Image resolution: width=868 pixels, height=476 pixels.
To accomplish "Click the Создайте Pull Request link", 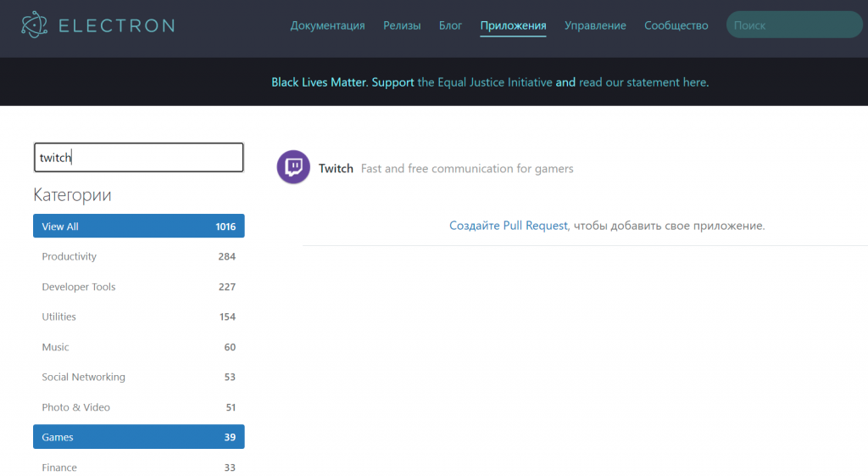I will tap(509, 226).
